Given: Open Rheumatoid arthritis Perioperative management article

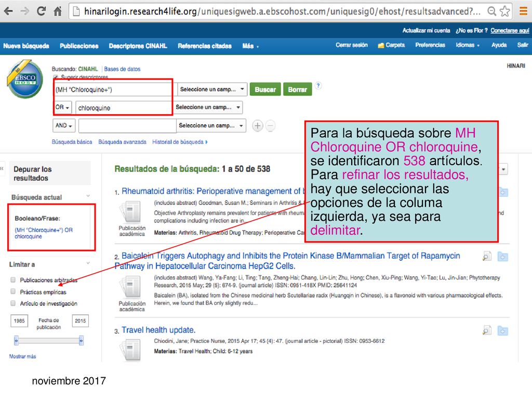Looking at the screenshot, I should [214, 191].
